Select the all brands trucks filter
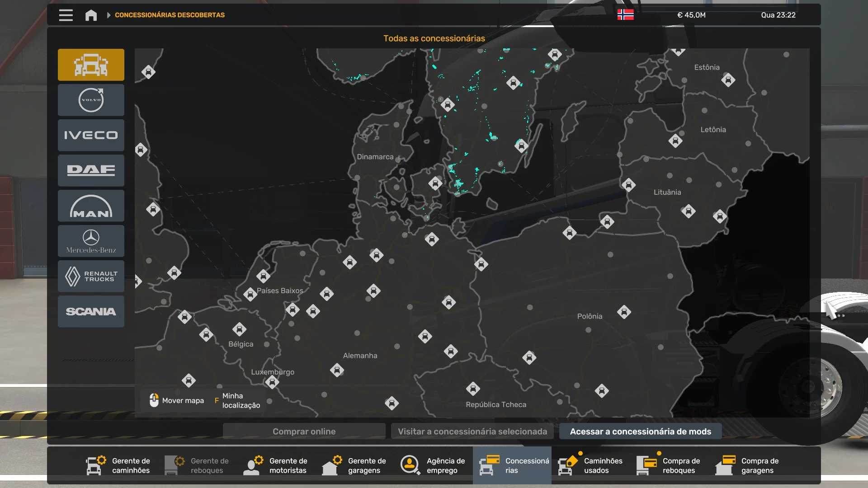This screenshot has height=488, width=868. (x=91, y=65)
